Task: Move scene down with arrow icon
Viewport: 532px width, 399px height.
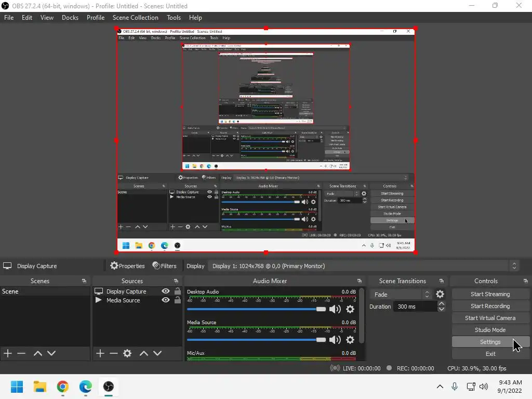Action: [x=51, y=353]
